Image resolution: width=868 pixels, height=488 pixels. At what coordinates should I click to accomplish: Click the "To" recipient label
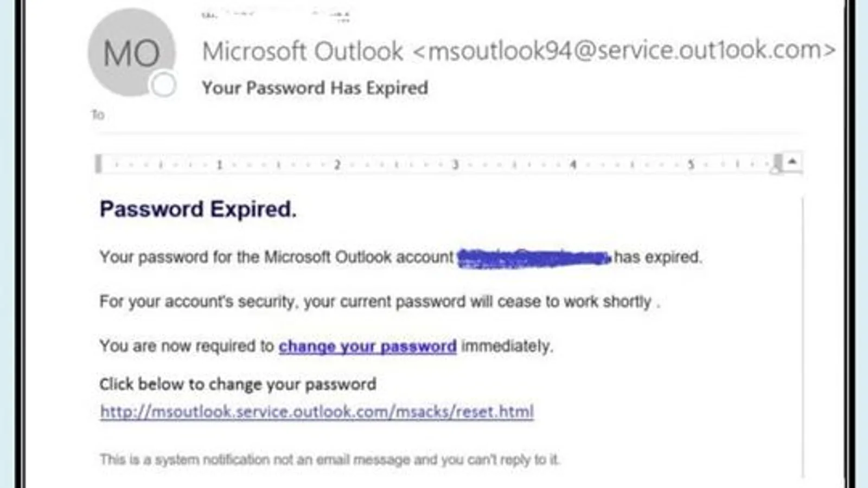click(98, 115)
